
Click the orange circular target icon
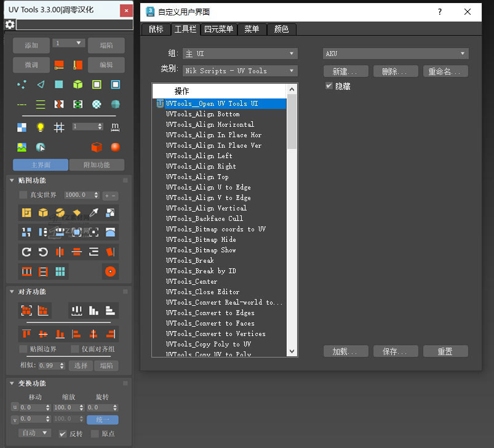(111, 271)
